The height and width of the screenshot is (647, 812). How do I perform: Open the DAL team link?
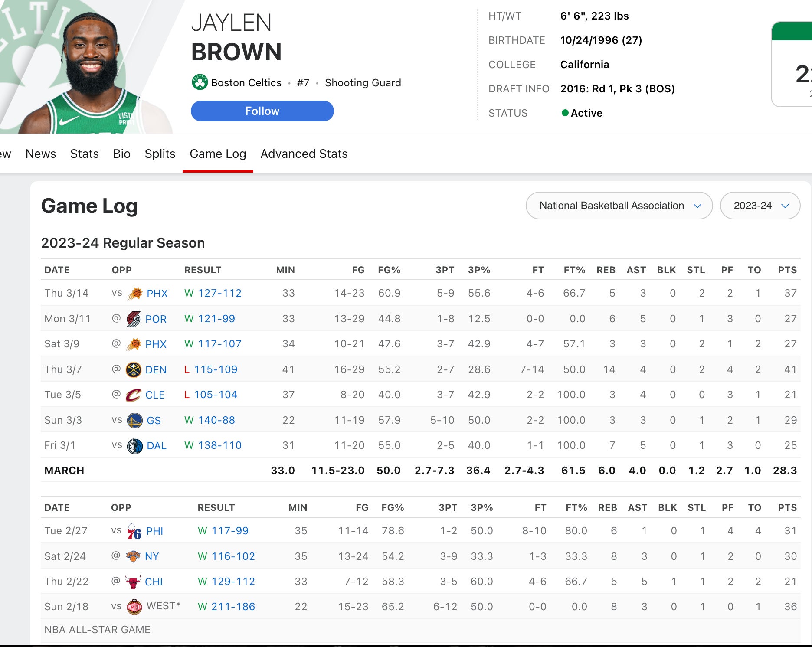tap(157, 446)
